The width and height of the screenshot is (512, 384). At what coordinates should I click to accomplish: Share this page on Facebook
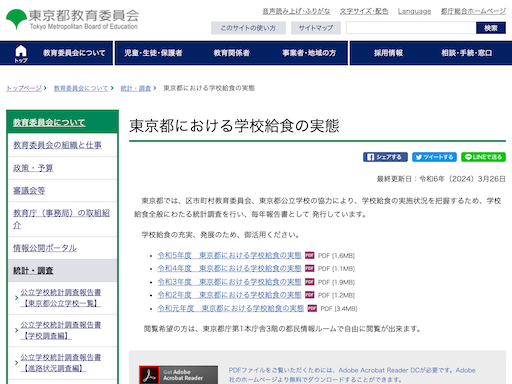pyautogui.click(x=385, y=157)
